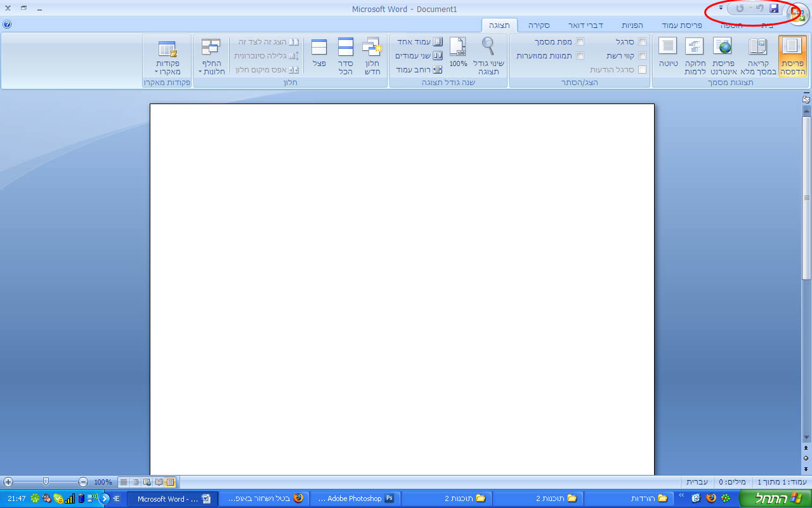Click the HE language indicator on taskbar
The height and width of the screenshot is (508, 812).
coord(116,498)
